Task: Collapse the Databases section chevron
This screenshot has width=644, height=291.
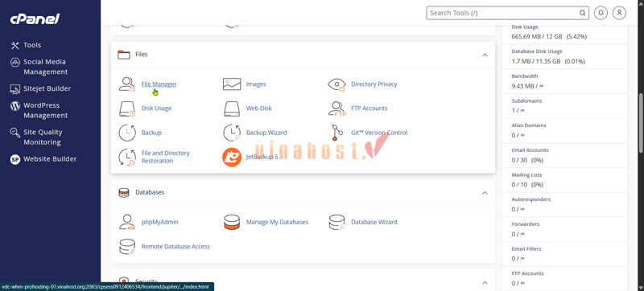Action: click(485, 193)
